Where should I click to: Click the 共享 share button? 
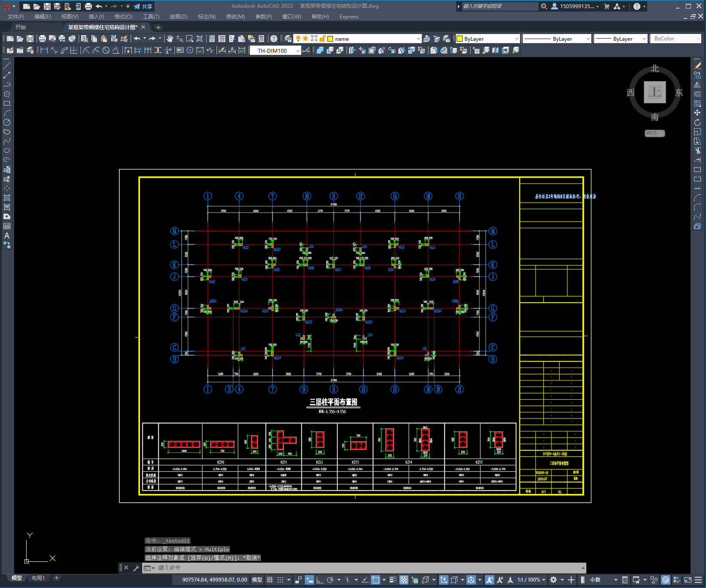(x=143, y=6)
